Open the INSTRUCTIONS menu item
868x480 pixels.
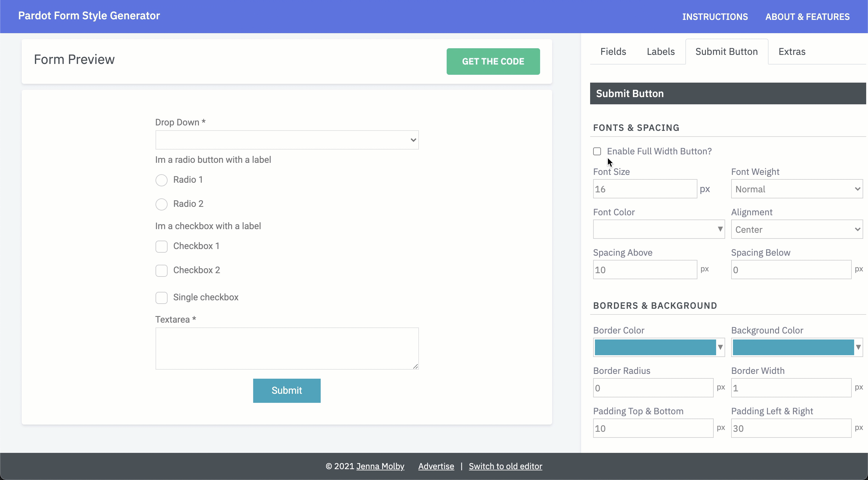715,17
